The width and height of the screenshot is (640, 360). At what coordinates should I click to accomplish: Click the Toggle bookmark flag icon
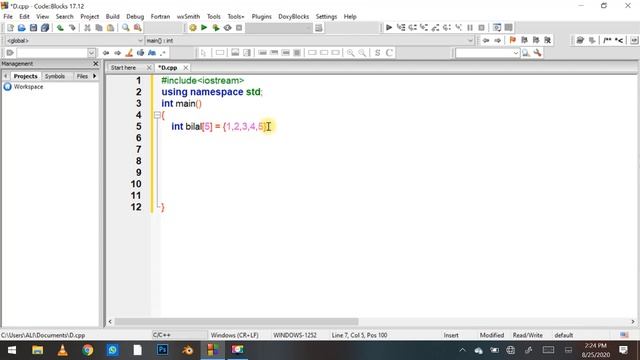pos(513,40)
